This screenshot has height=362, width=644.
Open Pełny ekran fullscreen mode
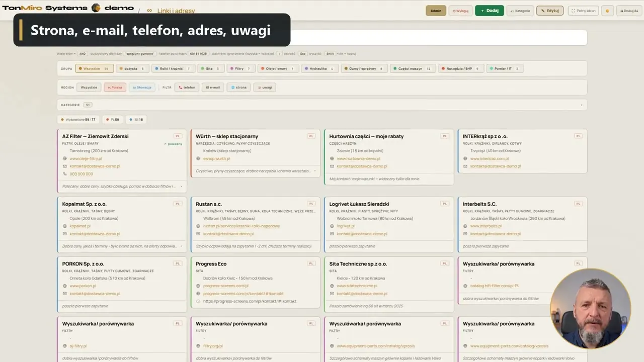tap(584, 11)
